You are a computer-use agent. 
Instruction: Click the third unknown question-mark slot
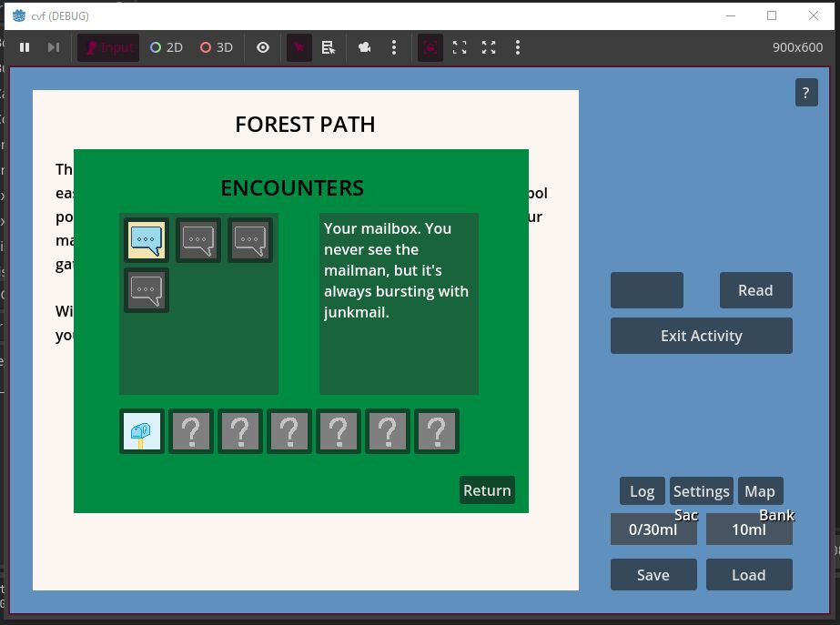pos(289,431)
